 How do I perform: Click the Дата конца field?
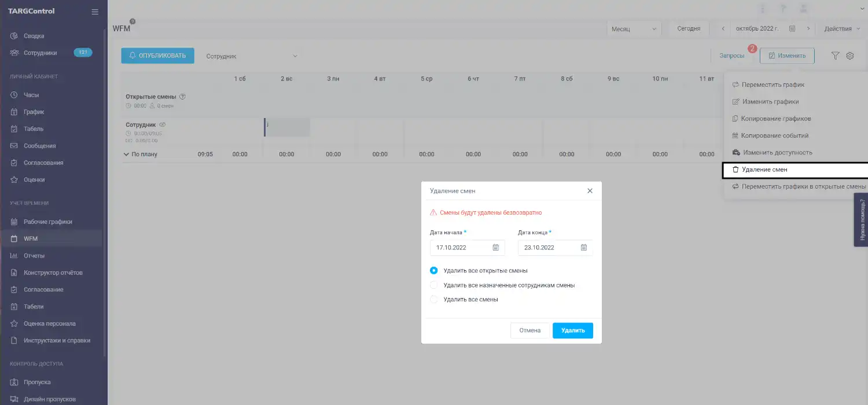click(556, 248)
